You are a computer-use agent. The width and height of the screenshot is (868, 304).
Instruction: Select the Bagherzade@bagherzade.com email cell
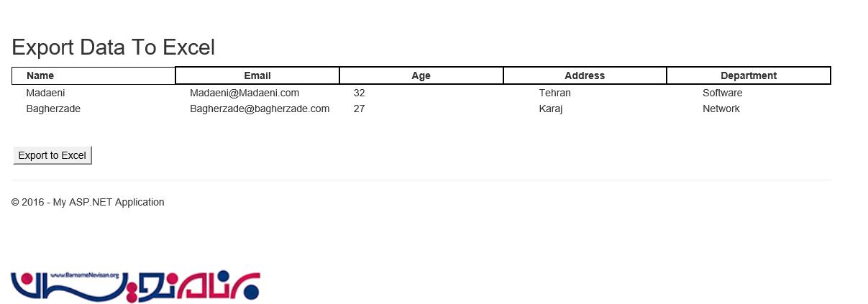[x=260, y=109]
